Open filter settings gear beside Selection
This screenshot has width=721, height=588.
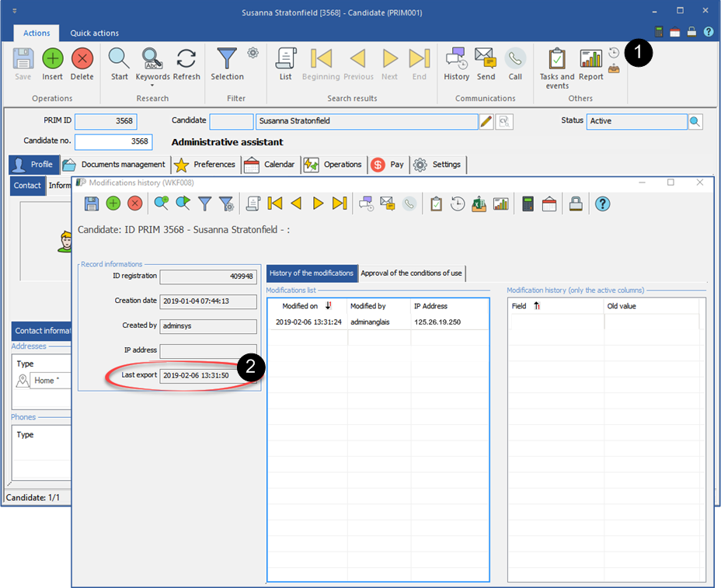[x=253, y=52]
